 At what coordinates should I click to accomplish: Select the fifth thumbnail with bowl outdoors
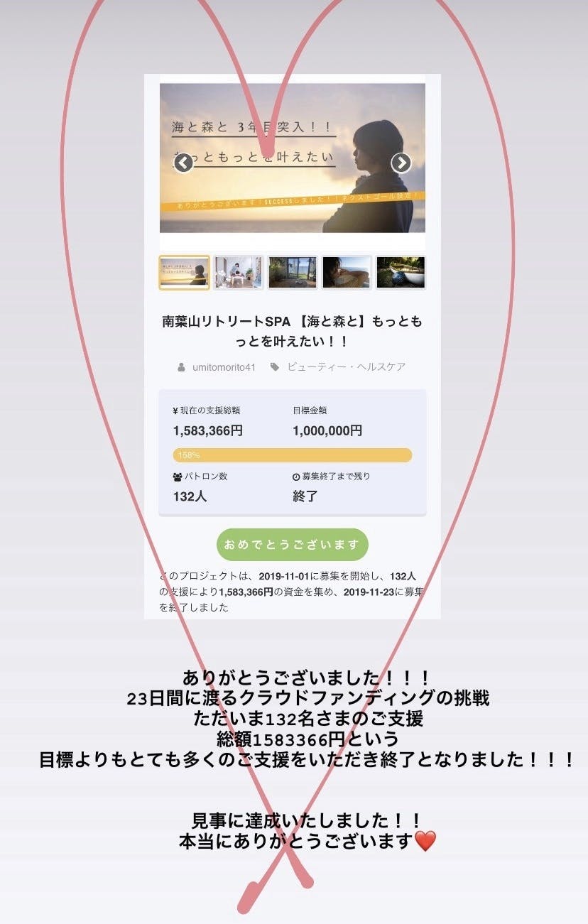(401, 273)
